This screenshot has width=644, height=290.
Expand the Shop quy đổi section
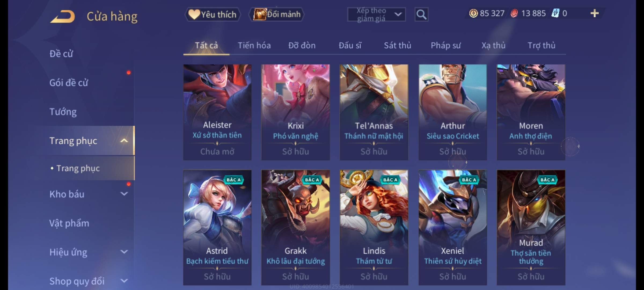[x=124, y=281]
